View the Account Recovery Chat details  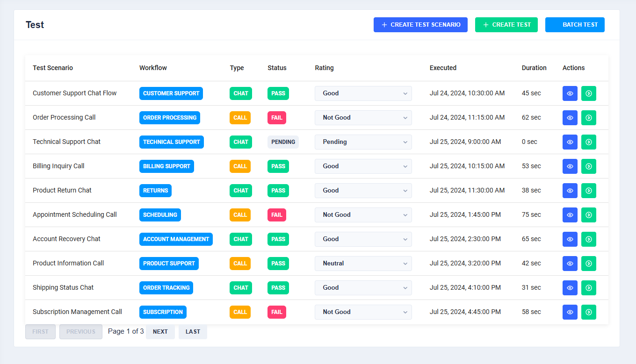[570, 239]
